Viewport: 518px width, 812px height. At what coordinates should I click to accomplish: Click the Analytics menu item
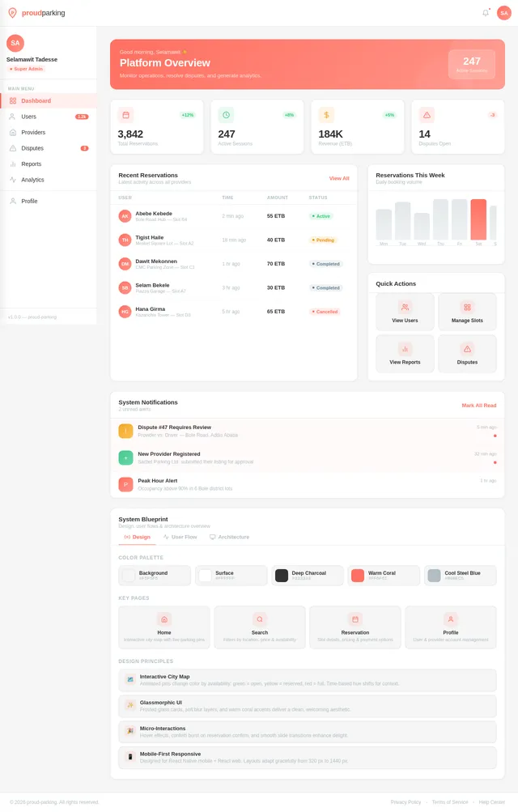(49, 180)
